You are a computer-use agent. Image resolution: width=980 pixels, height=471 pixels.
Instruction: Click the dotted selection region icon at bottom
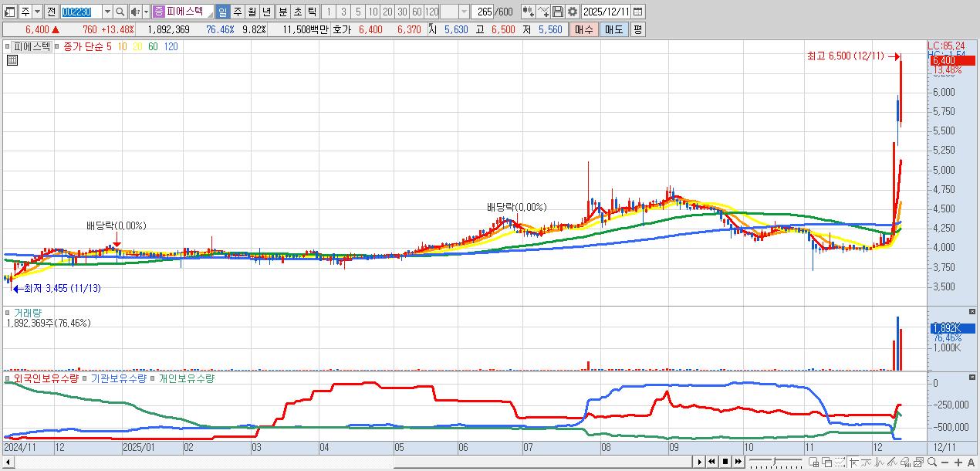[x=840, y=462]
